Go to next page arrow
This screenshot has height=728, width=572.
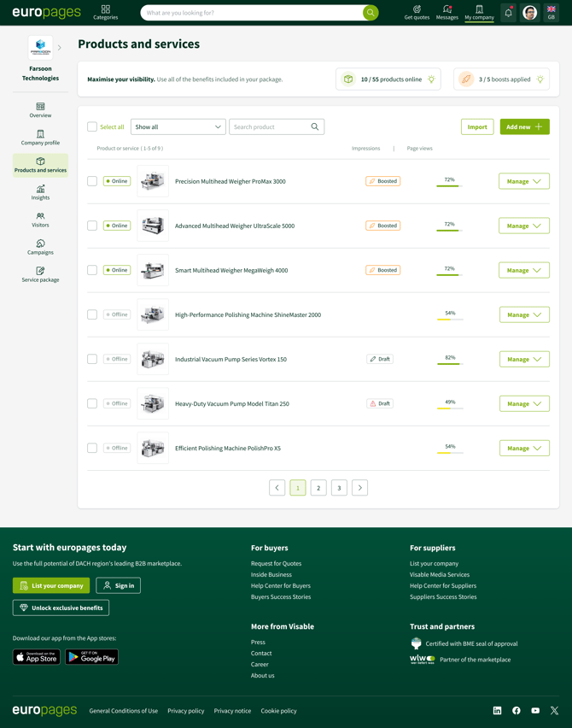360,488
